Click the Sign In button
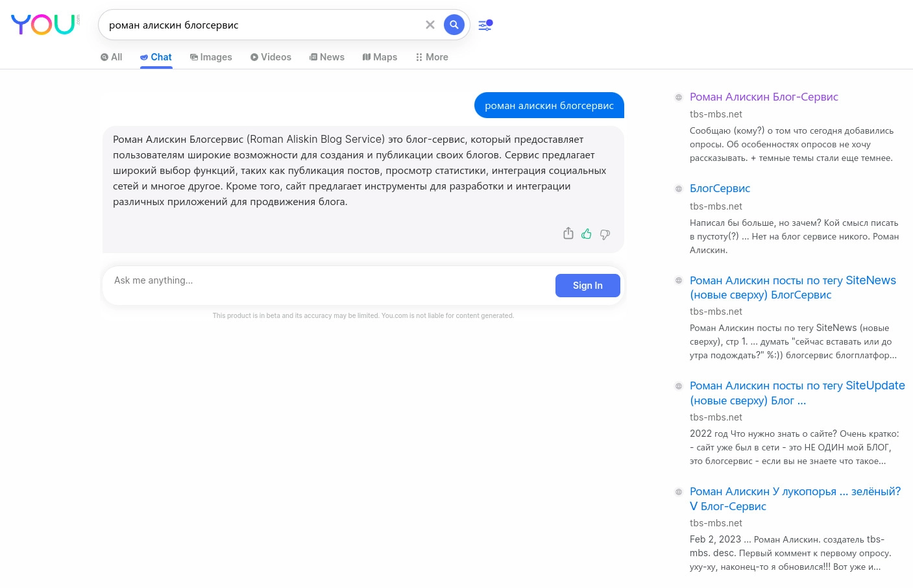The width and height of the screenshot is (913, 588). [x=588, y=286]
